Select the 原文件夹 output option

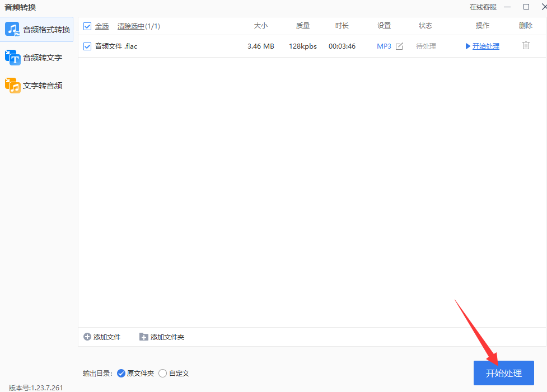pos(121,373)
